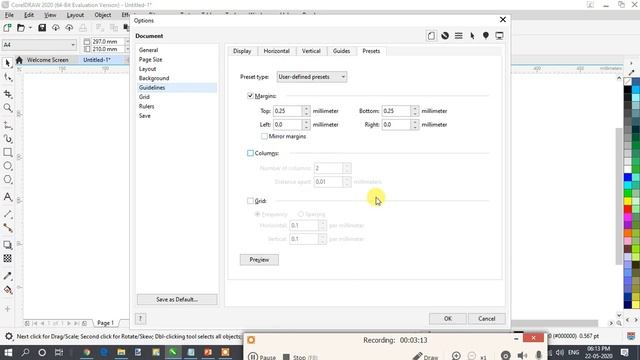This screenshot has width=640, height=360.
Task: Open the Welcome Screen document tab
Action: click(47, 60)
